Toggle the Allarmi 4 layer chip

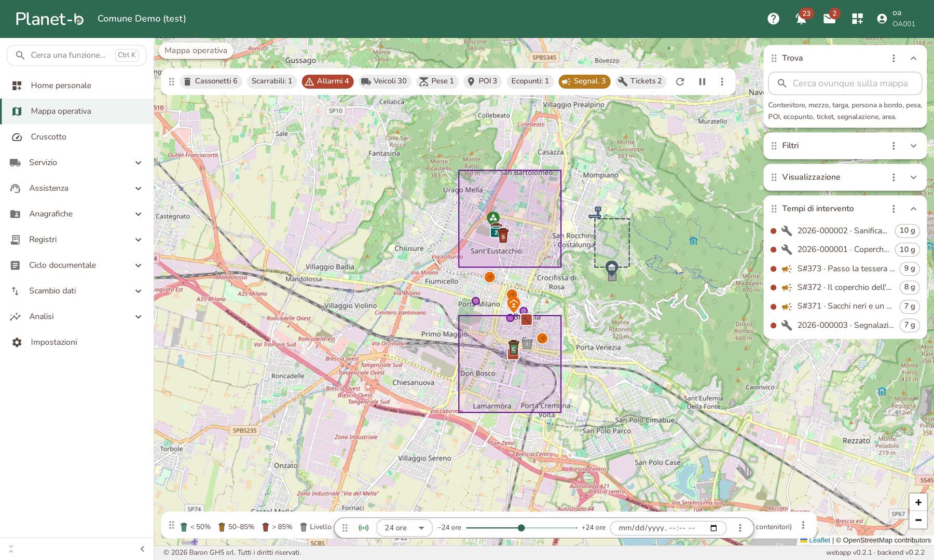coord(327,81)
